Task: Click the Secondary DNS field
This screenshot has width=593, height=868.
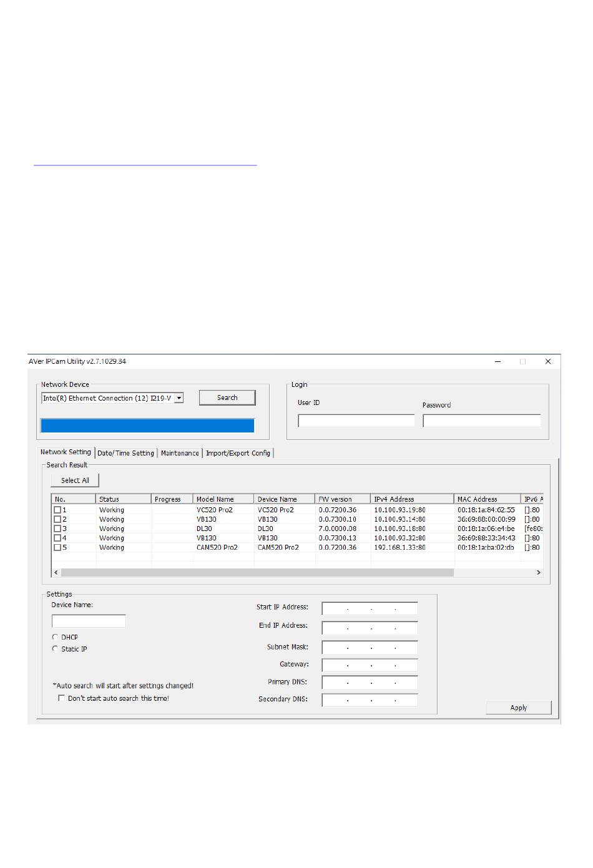Action: [x=370, y=700]
